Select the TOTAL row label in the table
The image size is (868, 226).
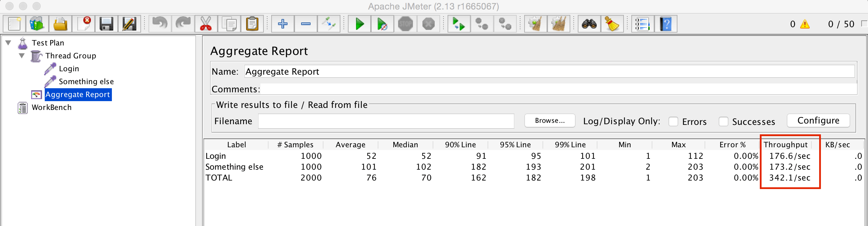[x=219, y=178]
